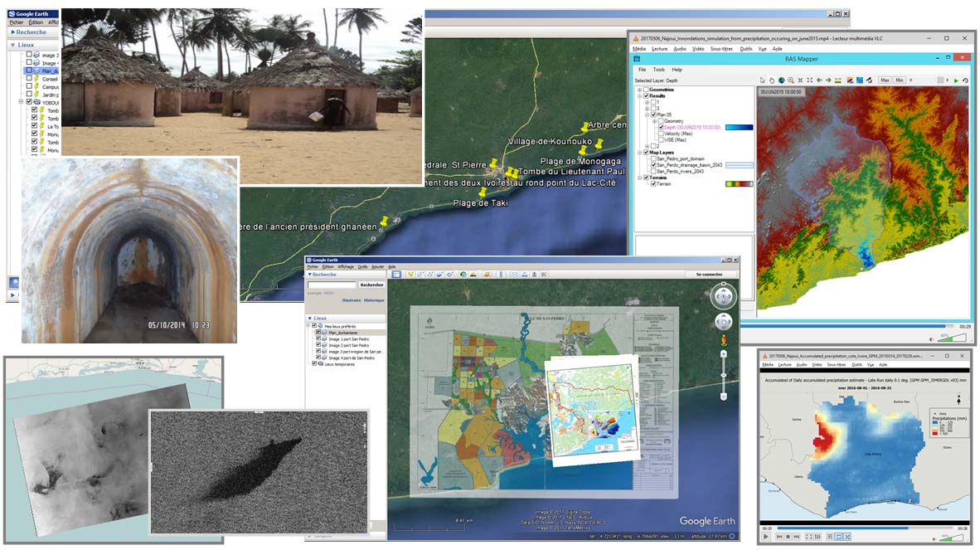This screenshot has width=980, height=550.
Task: Collapse the Plan 05 node in RAS Mapper
Action: 647,115
